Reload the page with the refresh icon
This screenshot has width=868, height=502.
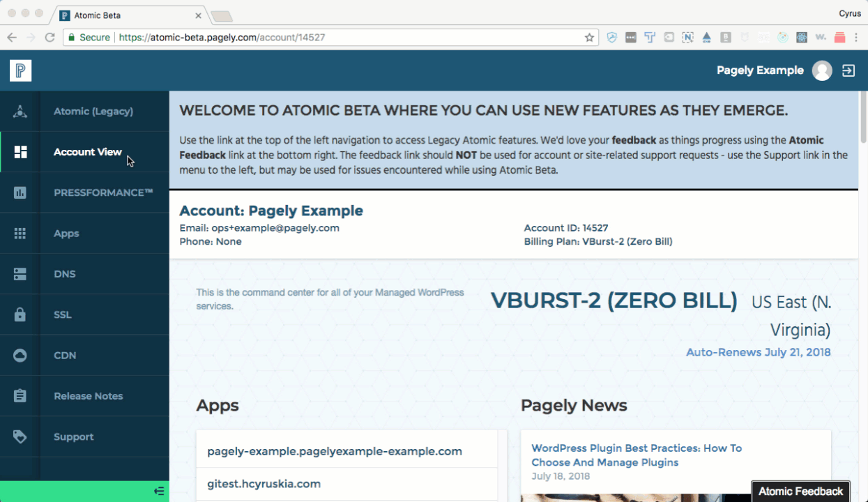coord(50,38)
